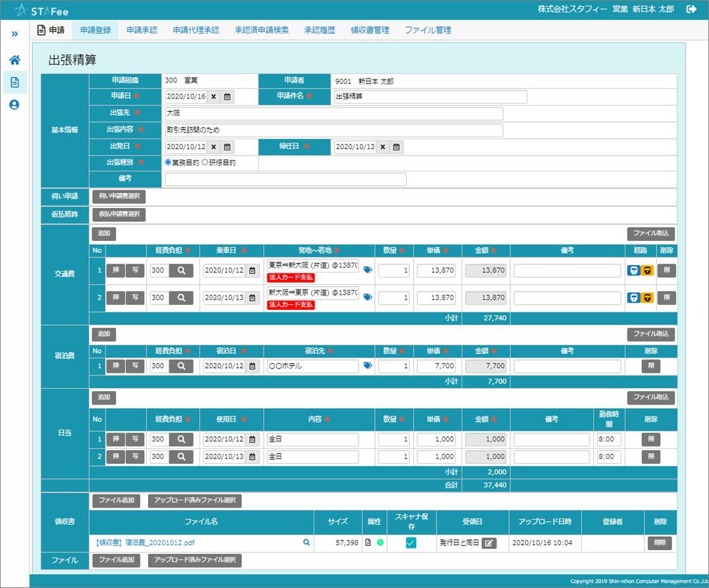The height and width of the screenshot is (588, 709).
Task: Expand the sidebar with the double chevron
Action: click(15, 33)
